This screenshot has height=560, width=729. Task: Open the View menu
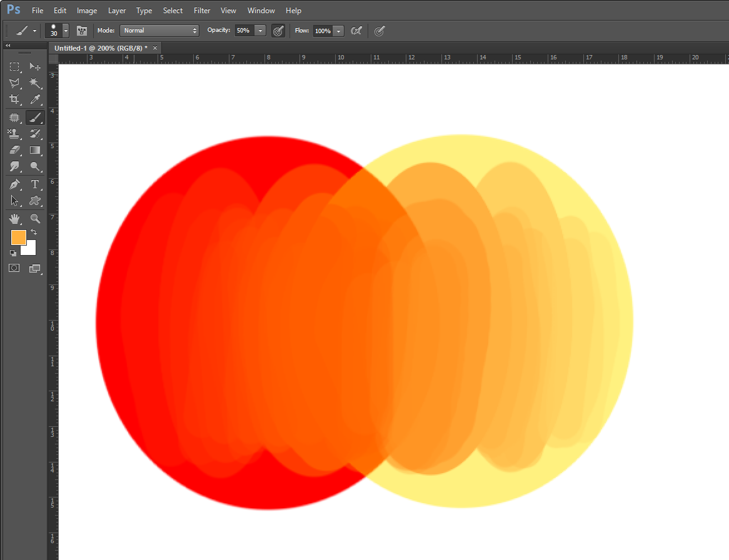pos(228,10)
